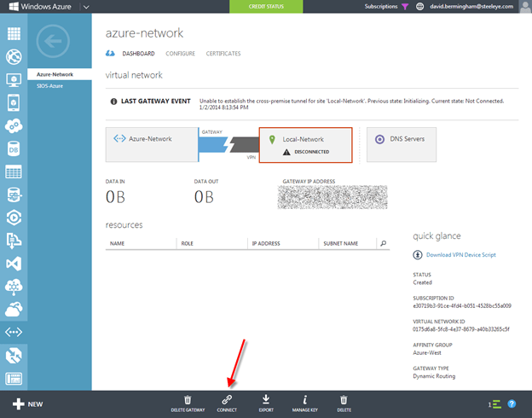Select SIOS-Azure in the network list
Viewport: 532px width, 418px height.
(49, 86)
